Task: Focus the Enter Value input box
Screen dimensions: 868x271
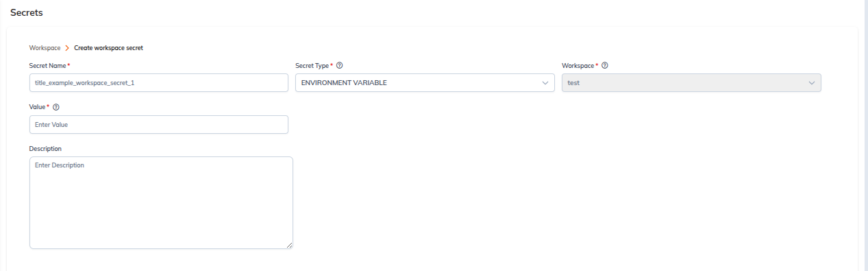Action: point(159,124)
